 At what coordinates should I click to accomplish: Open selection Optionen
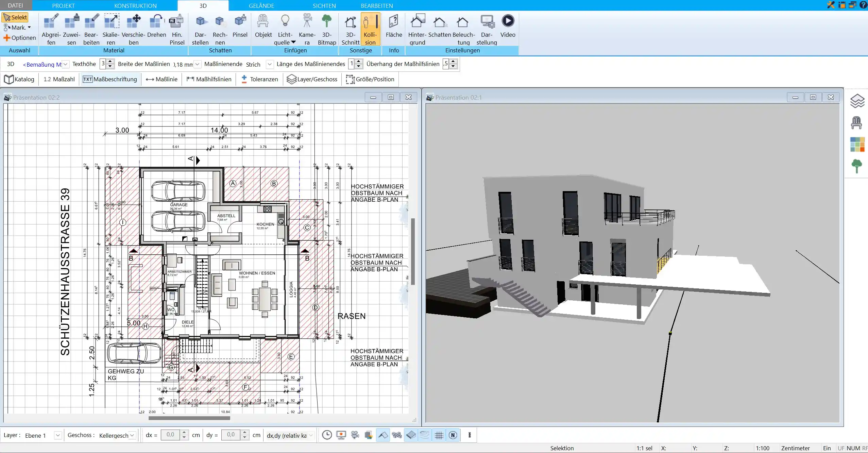[x=19, y=38]
